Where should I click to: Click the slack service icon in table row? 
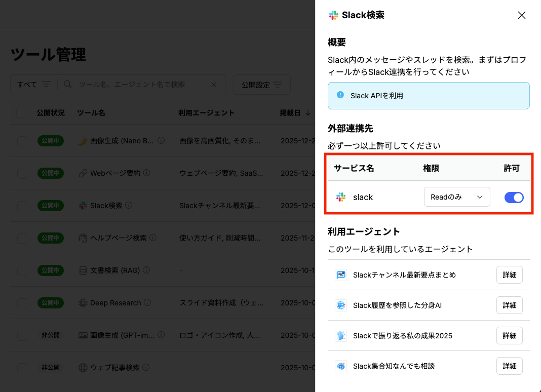click(341, 197)
